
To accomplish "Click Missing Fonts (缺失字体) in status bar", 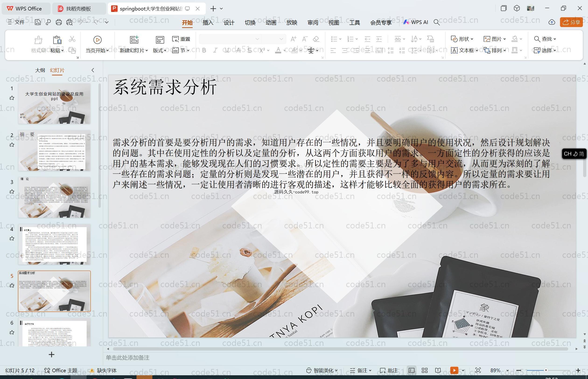I will [x=103, y=370].
